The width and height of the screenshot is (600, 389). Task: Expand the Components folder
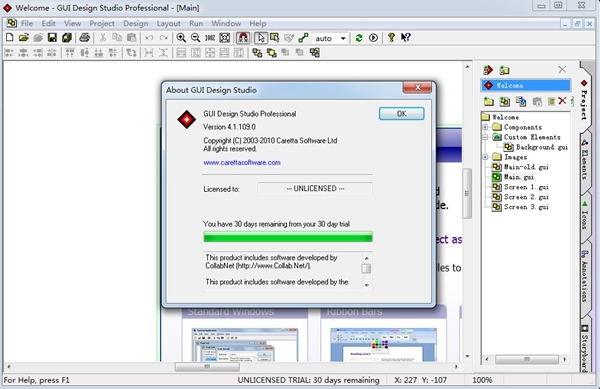485,127
